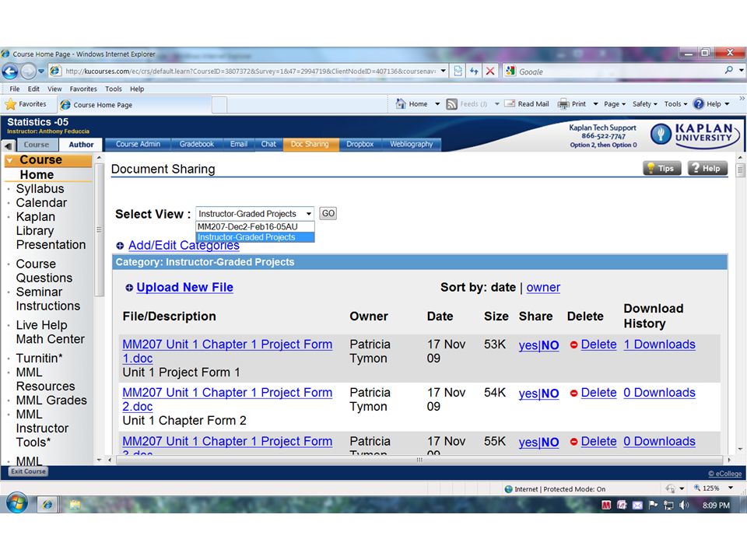Choose MM207-Dec2-Feb16-05AU from the list
Image resolution: width=747 pixels, height=560 pixels.
click(255, 226)
